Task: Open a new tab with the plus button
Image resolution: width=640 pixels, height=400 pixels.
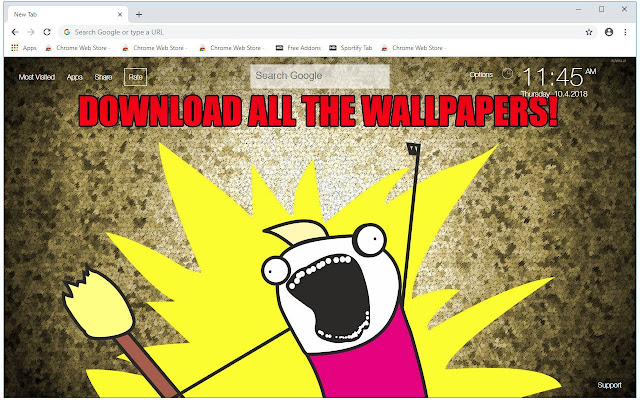Action: pyautogui.click(x=139, y=14)
